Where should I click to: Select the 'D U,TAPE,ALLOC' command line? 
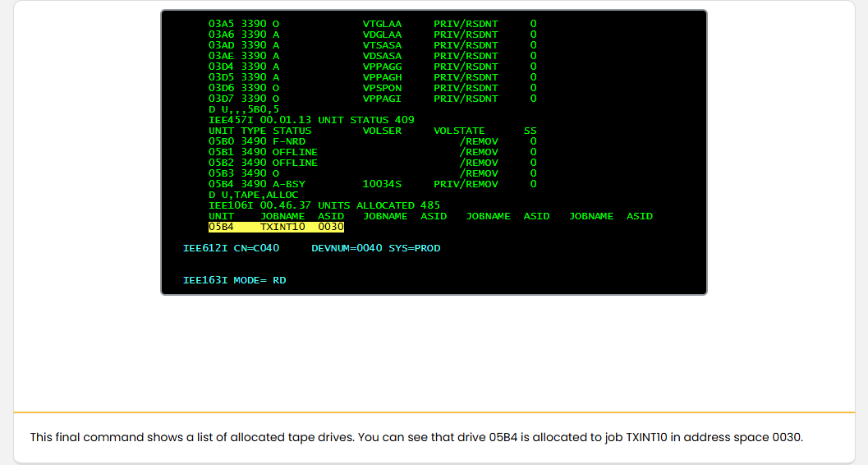[x=253, y=195]
